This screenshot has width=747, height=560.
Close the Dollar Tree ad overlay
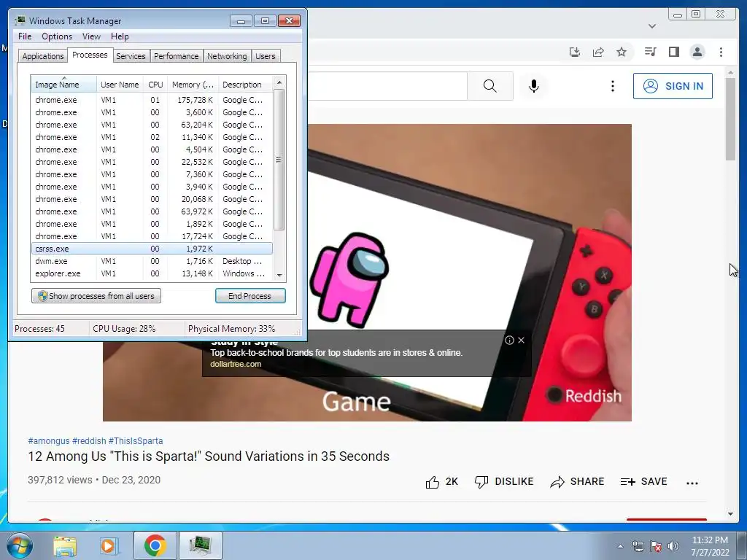[521, 340]
